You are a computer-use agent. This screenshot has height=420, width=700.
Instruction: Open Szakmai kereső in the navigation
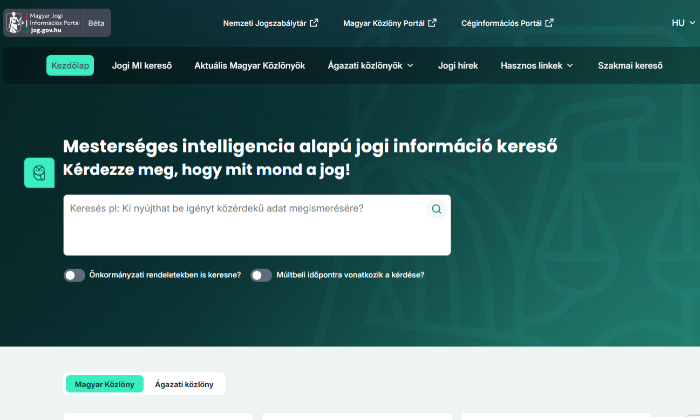pos(630,66)
